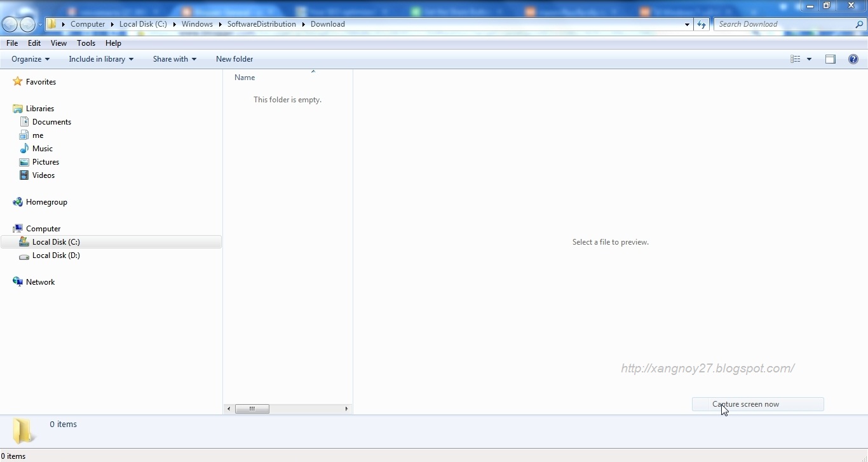Screen dimensions: 868x462
Task: Click the Libraries folder icon
Action: 18,109
